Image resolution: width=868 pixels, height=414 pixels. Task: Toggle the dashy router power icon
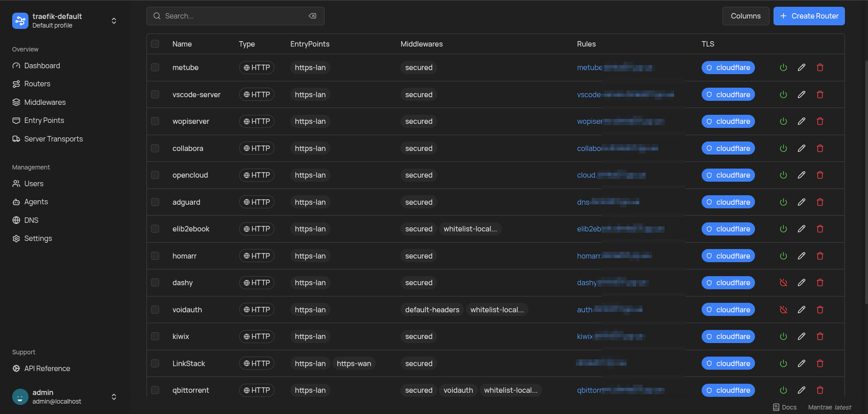point(783,282)
